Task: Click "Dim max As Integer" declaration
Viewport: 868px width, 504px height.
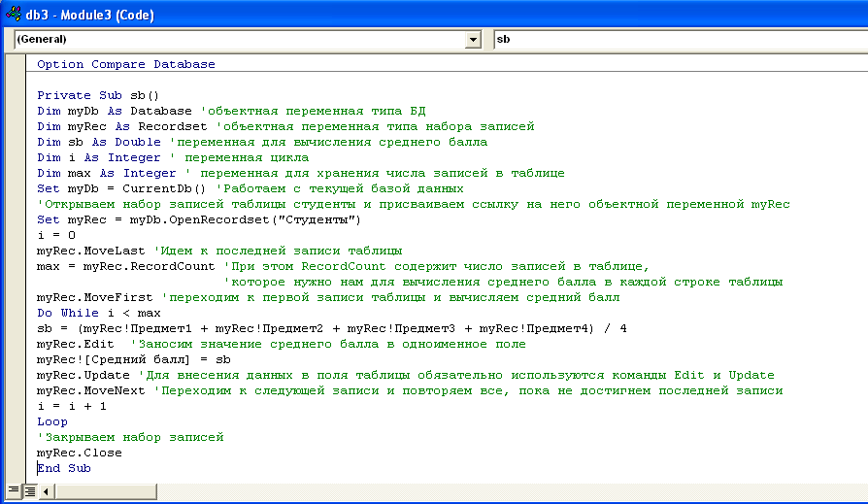Action: tap(107, 173)
